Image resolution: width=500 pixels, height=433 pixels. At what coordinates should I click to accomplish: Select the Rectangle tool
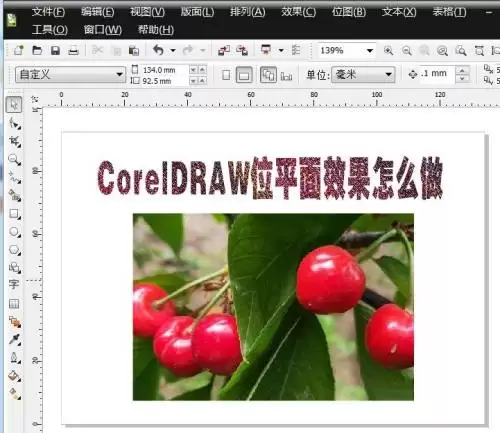pyautogui.click(x=14, y=214)
